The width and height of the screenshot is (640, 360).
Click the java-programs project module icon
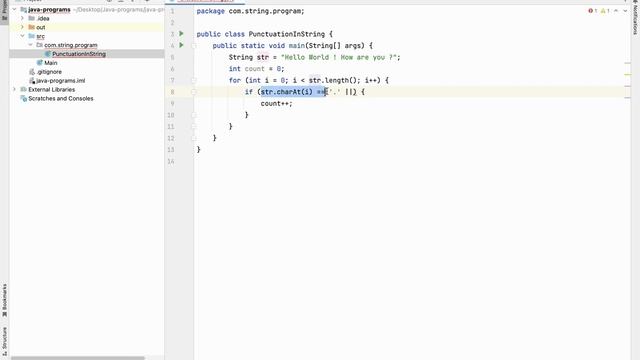(24, 9)
